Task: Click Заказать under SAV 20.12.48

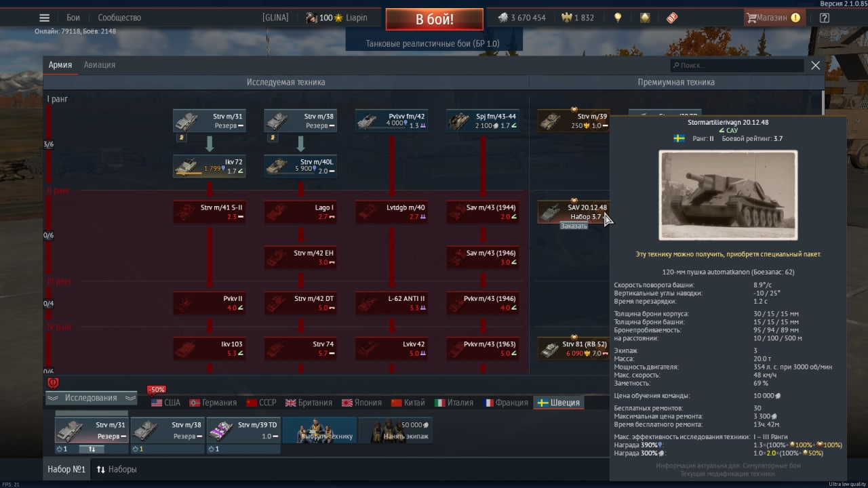Action: [x=574, y=226]
